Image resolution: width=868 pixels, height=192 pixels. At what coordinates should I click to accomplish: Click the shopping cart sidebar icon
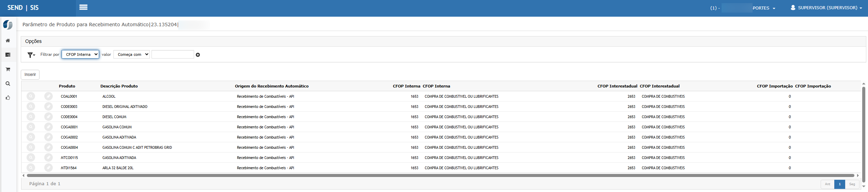[x=8, y=69]
